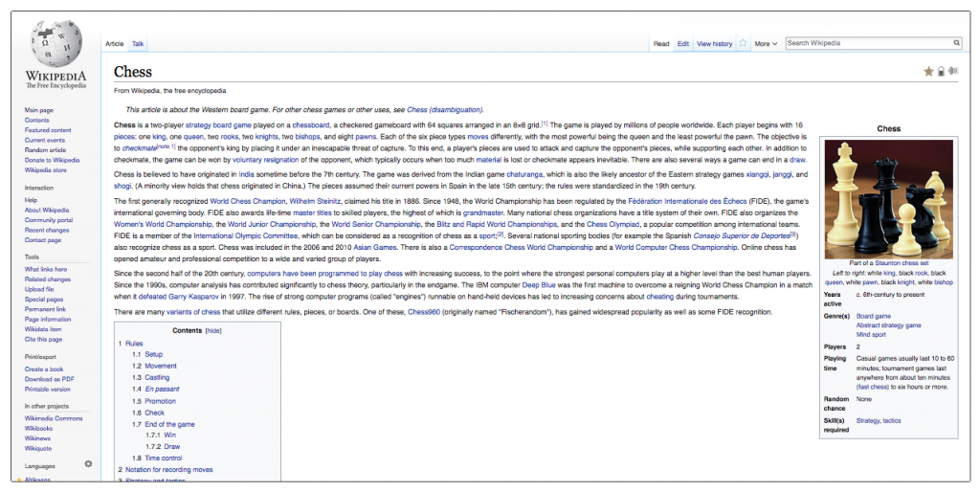This screenshot has width=980, height=492.
Task: Open Chess960 variant link
Action: (x=424, y=312)
